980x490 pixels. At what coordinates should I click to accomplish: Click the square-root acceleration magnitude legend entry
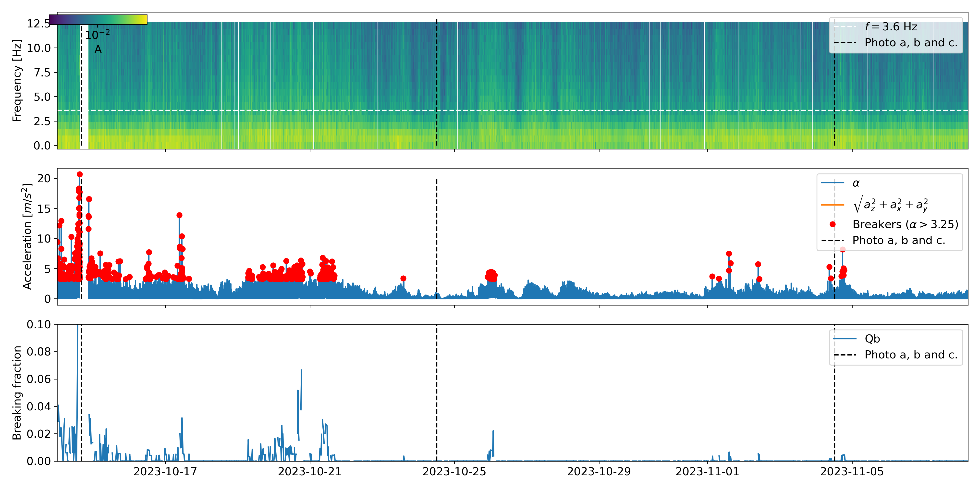pyautogui.click(x=875, y=204)
